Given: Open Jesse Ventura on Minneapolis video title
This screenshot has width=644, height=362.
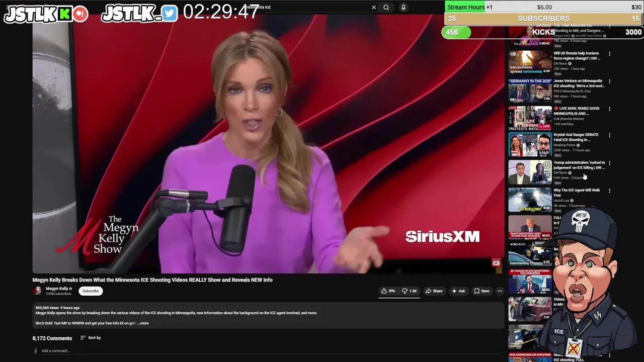Looking at the screenshot, I should (x=579, y=83).
